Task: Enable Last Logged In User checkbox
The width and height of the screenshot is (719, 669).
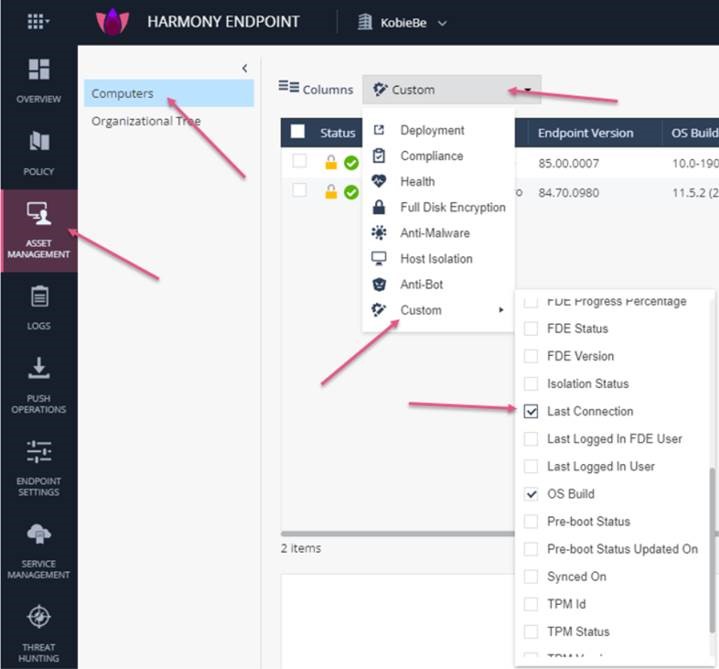Action: [x=531, y=466]
